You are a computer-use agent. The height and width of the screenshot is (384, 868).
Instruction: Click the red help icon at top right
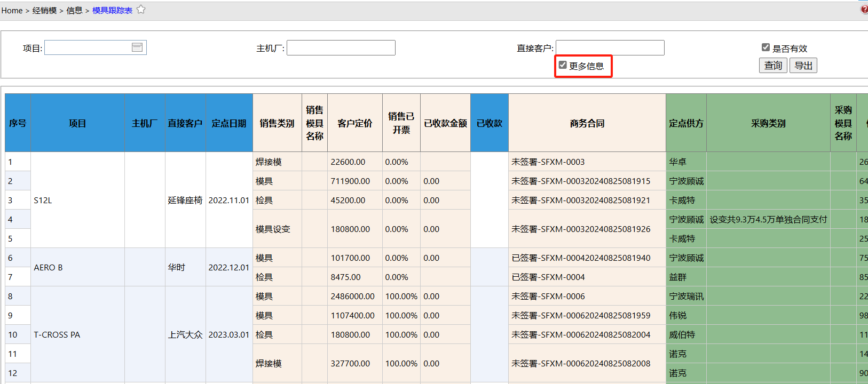point(864,10)
